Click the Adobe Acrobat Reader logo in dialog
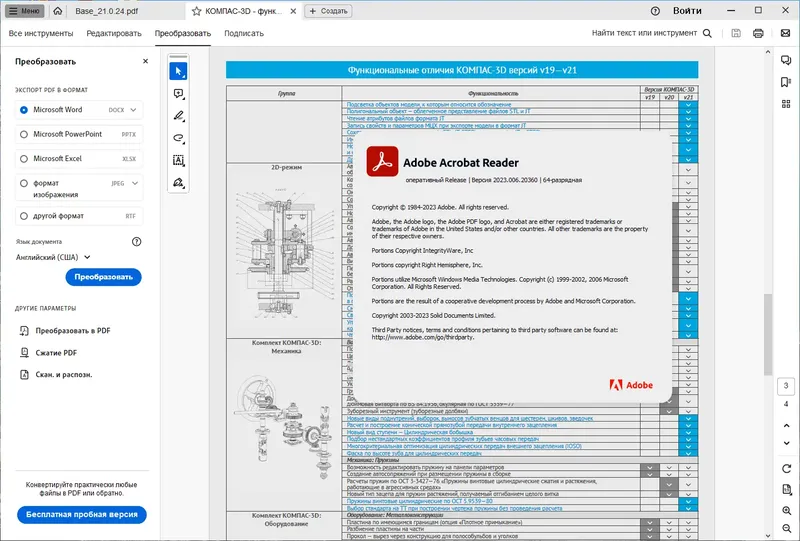800x541 pixels. tap(382, 162)
